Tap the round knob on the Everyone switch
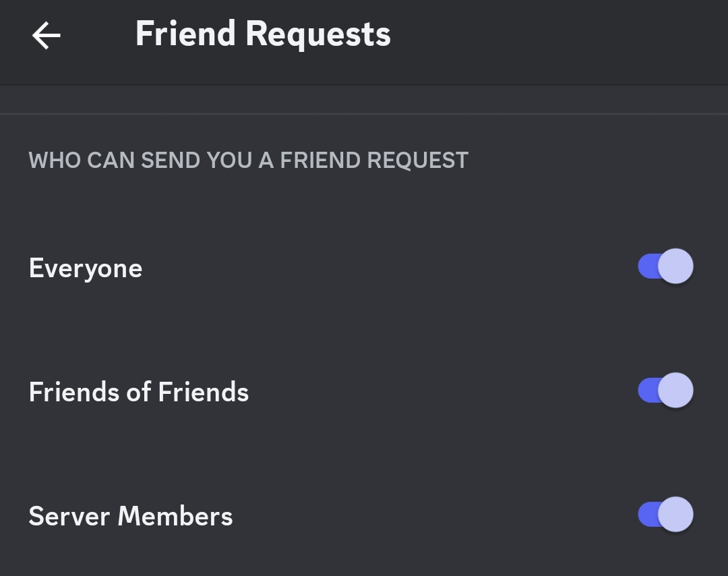The width and height of the screenshot is (728, 576). click(x=675, y=266)
